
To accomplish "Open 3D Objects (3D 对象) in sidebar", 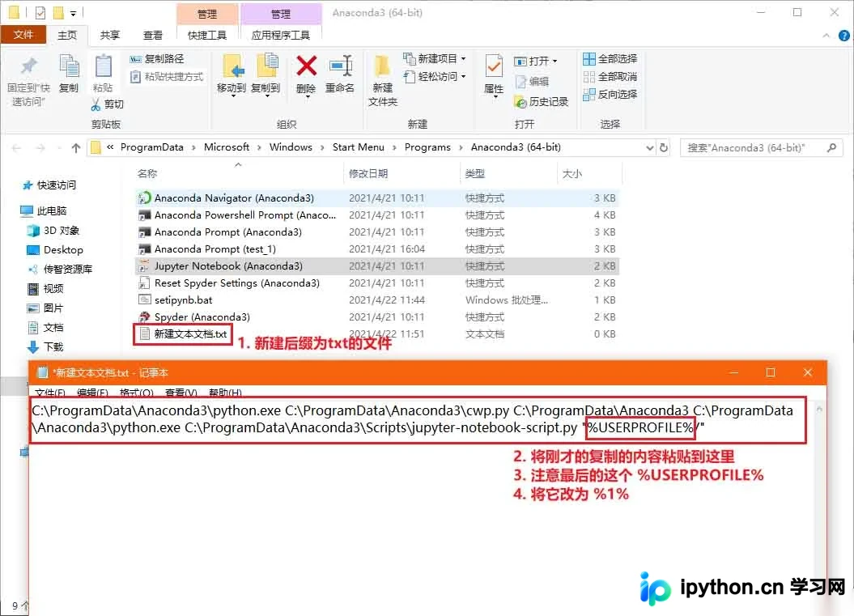I will (53, 231).
